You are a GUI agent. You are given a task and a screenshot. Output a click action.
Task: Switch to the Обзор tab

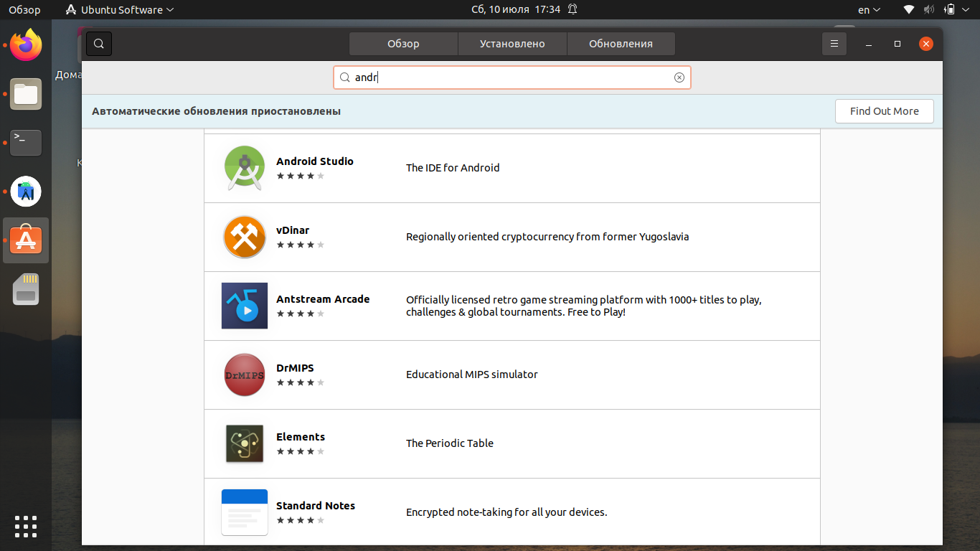coord(403,44)
